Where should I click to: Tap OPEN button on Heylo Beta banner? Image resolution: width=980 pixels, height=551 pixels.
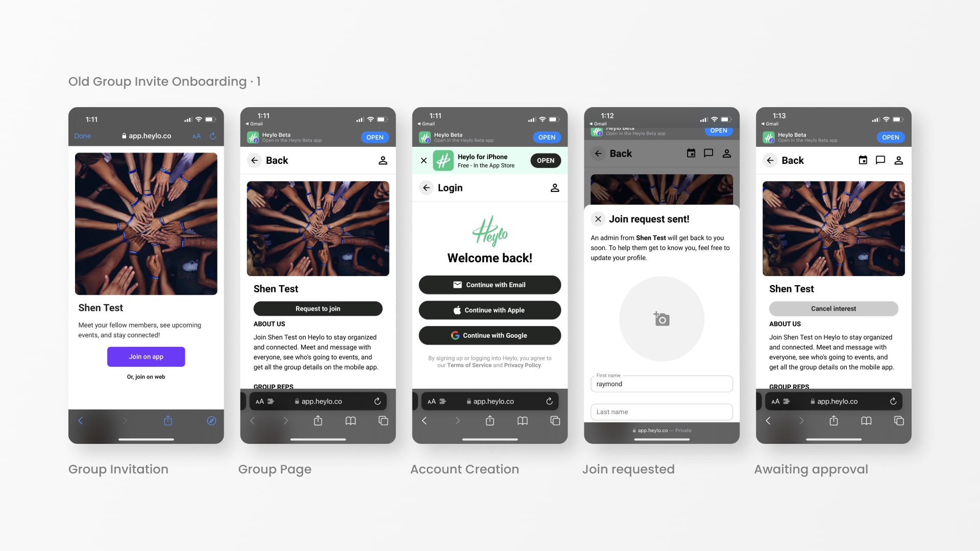(x=374, y=137)
